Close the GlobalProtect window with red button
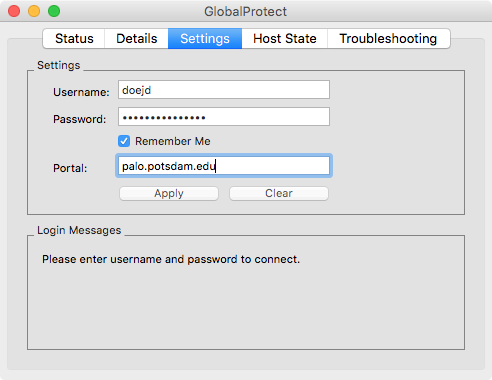Viewport: 492px width, 380px height. (x=14, y=11)
